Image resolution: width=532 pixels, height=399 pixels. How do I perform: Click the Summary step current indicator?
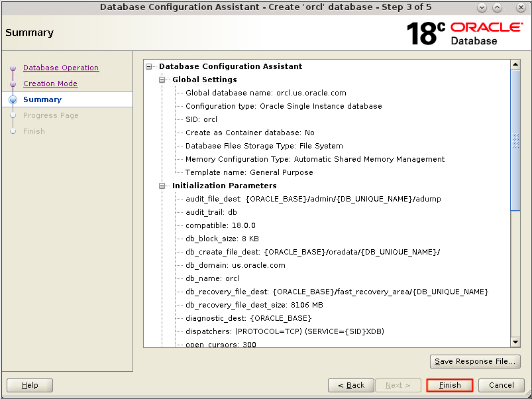click(13, 99)
